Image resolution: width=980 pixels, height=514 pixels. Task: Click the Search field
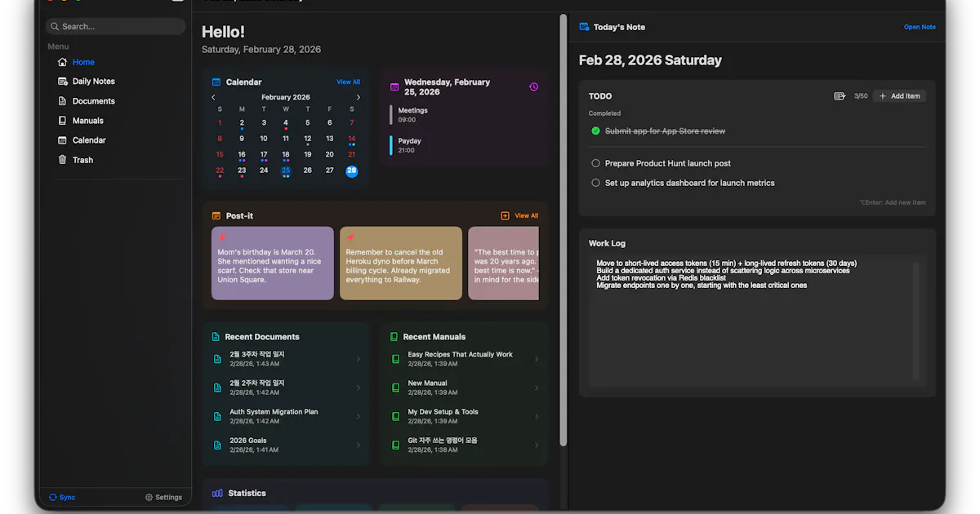coord(115,26)
